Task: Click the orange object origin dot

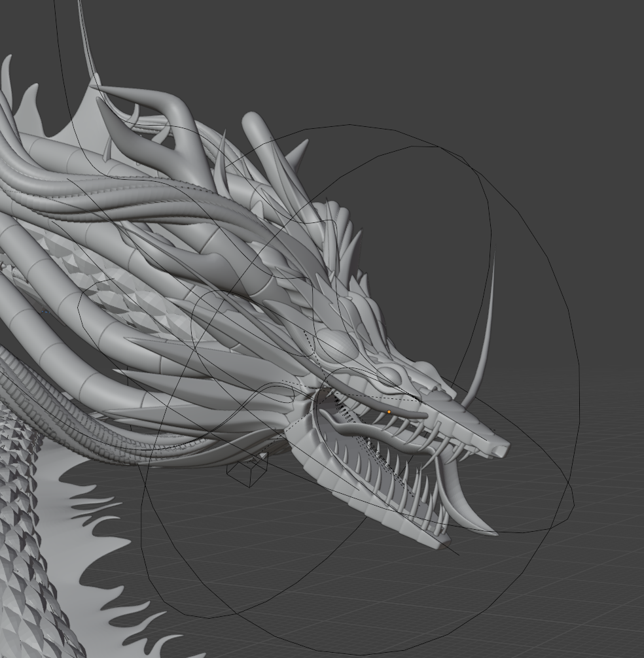Action: 389,412
